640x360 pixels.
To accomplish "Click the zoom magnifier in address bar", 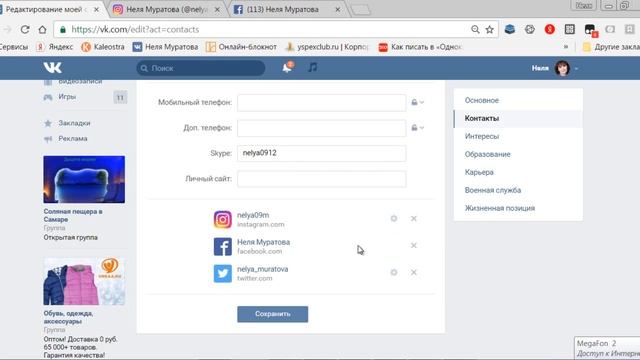I will [475, 29].
